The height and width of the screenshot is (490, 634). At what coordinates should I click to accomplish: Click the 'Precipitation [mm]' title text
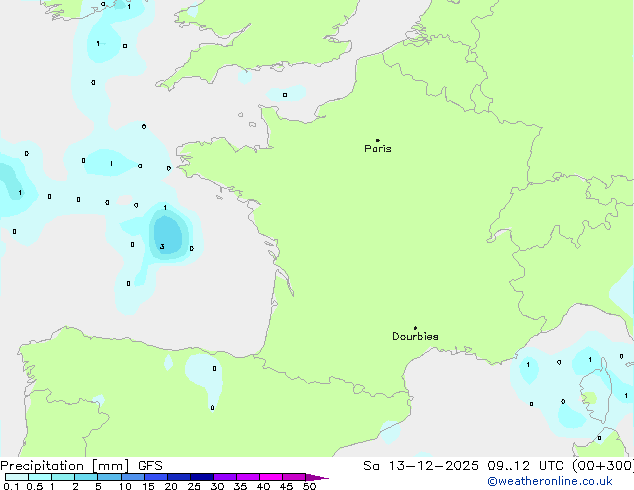pos(65,466)
